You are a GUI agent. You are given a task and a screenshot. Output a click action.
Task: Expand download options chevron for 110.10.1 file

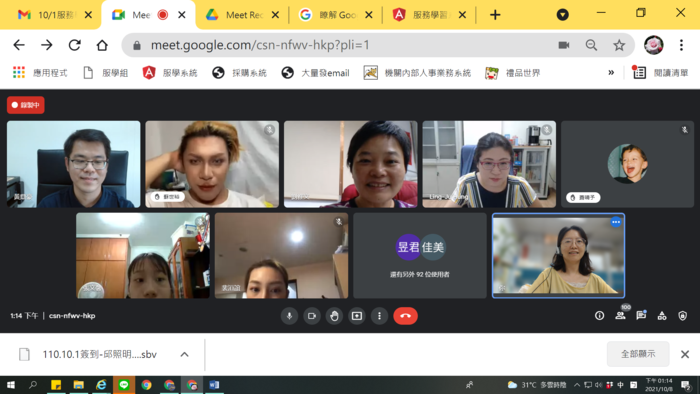pos(184,354)
